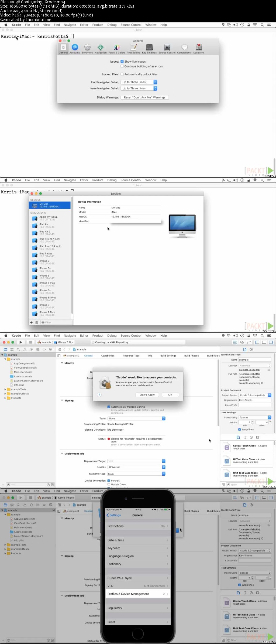Uncheck Show live issues
Image resolution: width=276 pixels, height=644 pixels.
tap(122, 62)
